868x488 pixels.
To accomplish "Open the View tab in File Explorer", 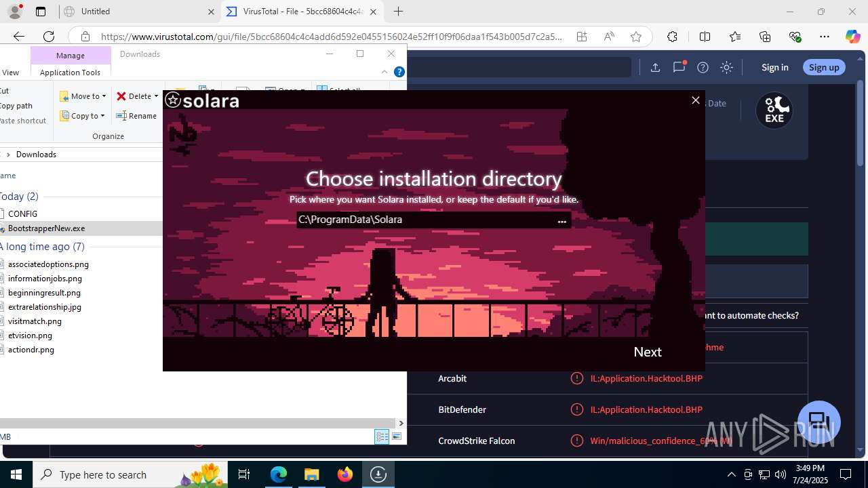I will (10, 73).
